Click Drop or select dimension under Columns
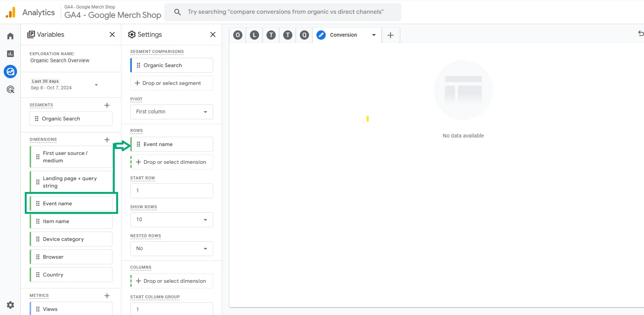The height and width of the screenshot is (315, 644). (172, 281)
